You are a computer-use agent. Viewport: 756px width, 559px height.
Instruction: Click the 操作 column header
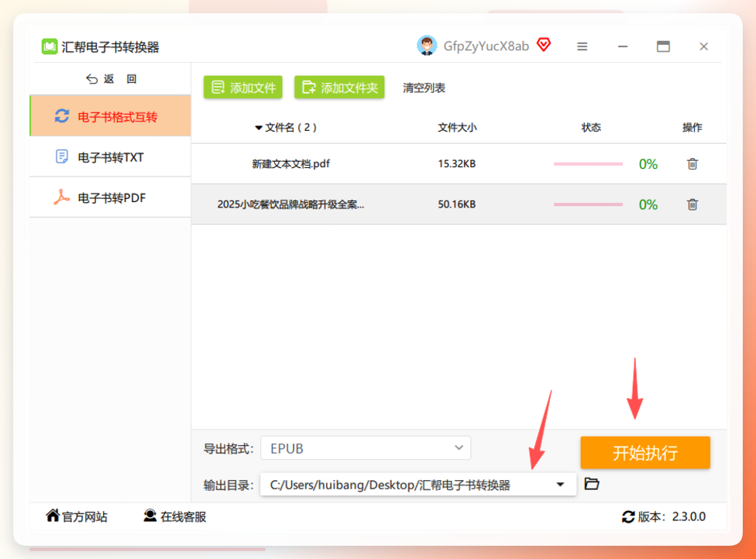692,128
